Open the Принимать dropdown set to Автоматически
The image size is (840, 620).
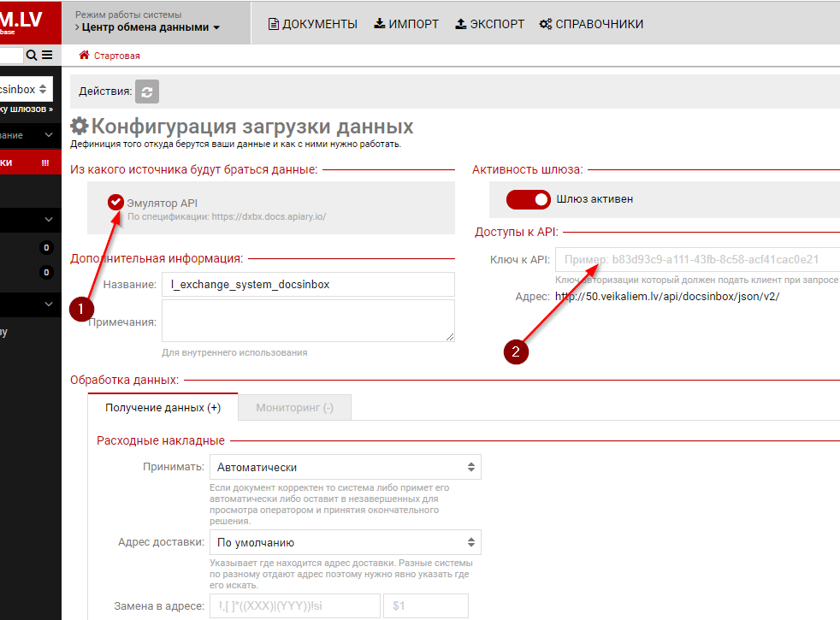[346, 468]
